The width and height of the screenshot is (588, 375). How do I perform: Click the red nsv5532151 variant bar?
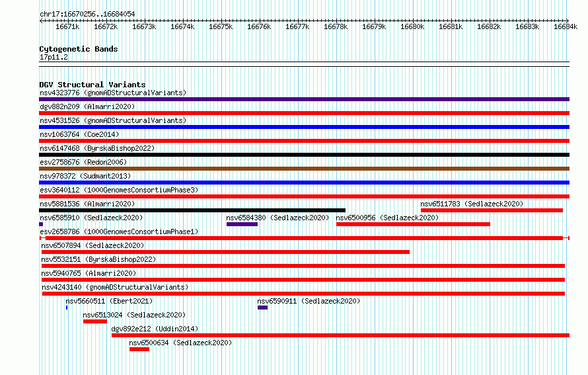[303, 266]
